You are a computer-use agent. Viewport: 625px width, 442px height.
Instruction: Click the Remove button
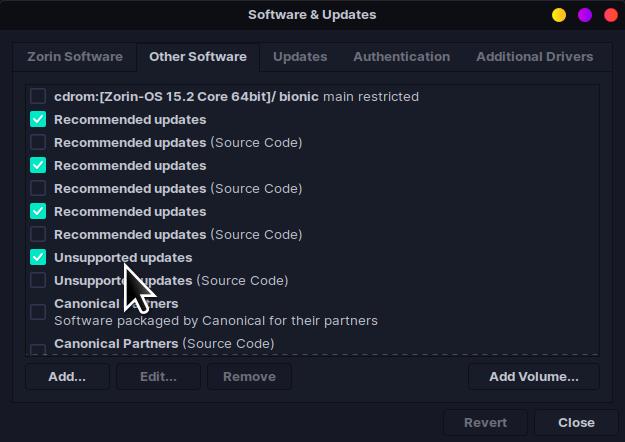pyautogui.click(x=249, y=377)
